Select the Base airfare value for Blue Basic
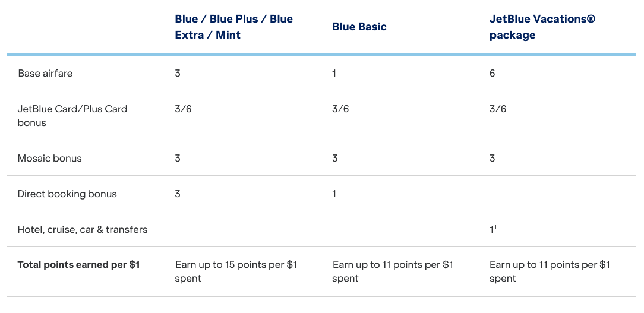This screenshot has height=313, width=644. [334, 74]
